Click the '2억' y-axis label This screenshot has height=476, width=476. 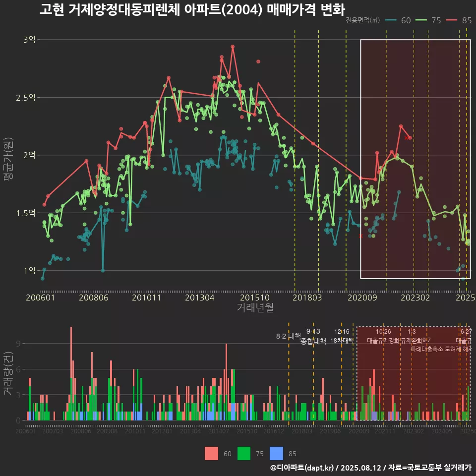(29, 155)
